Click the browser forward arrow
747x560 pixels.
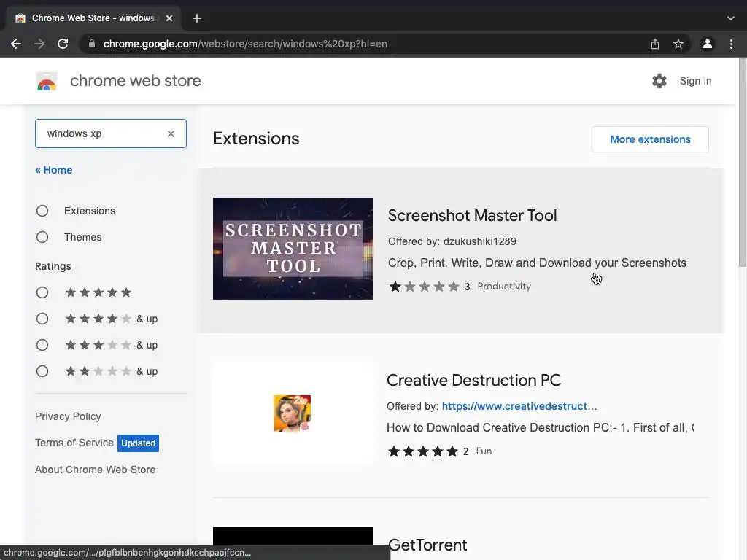[x=39, y=44]
